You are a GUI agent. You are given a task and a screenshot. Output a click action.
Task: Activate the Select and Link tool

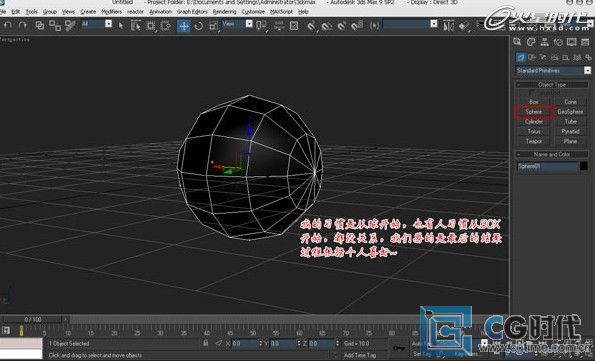[x=39, y=26]
